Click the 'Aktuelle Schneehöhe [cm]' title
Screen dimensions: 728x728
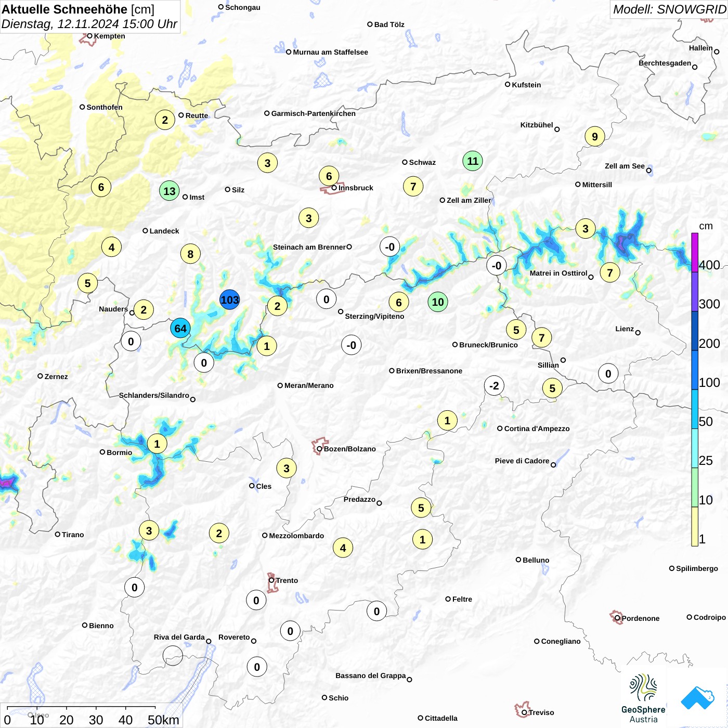pyautogui.click(x=78, y=9)
